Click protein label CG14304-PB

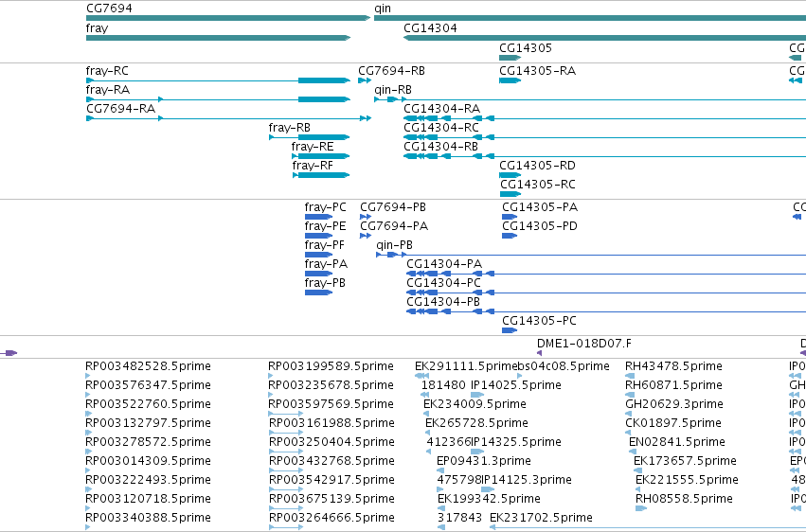pyautogui.click(x=443, y=302)
